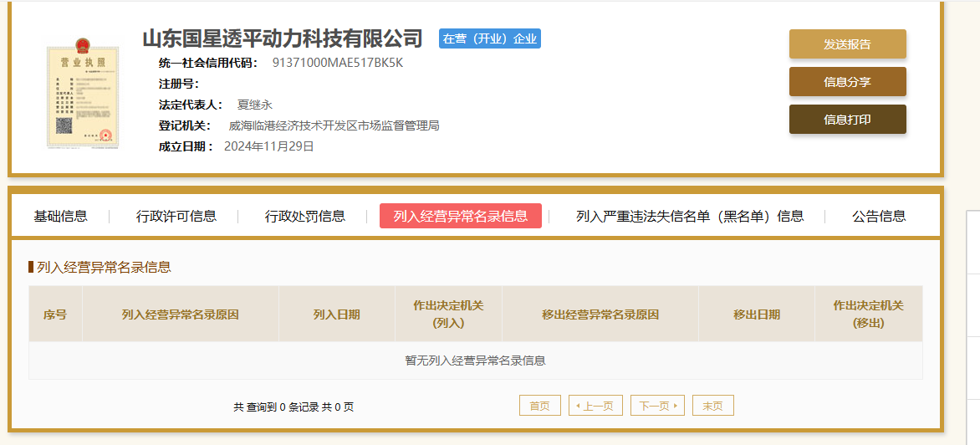The height and width of the screenshot is (445, 980).
Task: Click the 在营（开业）企业 status badge
Action: click(x=490, y=38)
